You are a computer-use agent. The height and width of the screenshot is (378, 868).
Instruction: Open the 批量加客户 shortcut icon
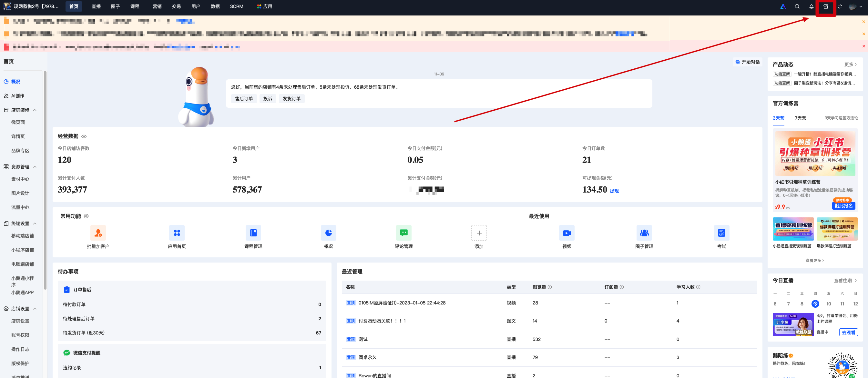[98, 233]
